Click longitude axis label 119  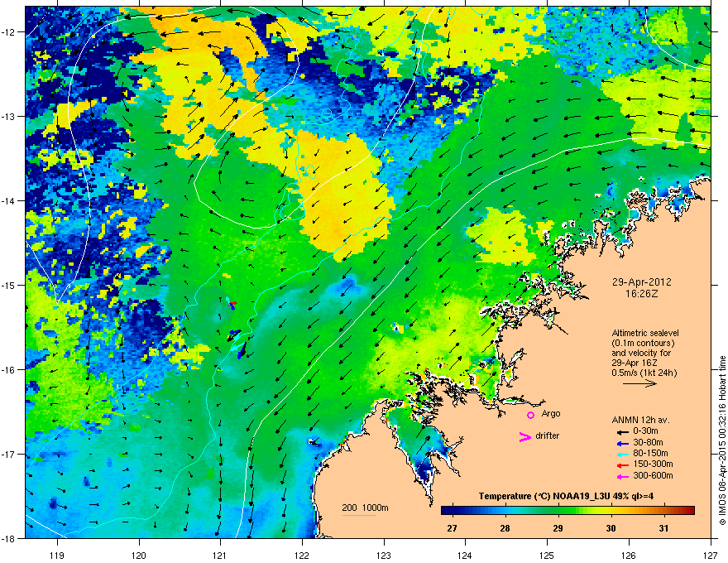pos(57,555)
